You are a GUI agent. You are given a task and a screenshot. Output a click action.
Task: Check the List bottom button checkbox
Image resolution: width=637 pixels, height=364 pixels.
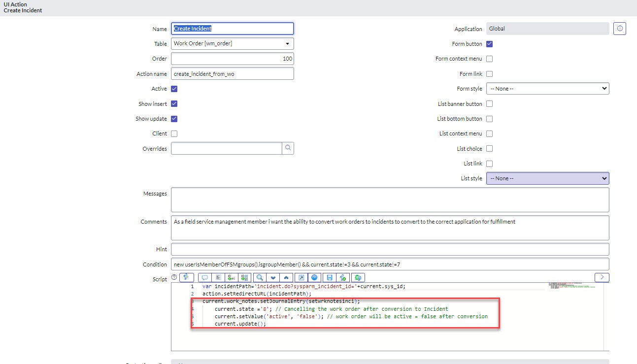[x=490, y=119]
